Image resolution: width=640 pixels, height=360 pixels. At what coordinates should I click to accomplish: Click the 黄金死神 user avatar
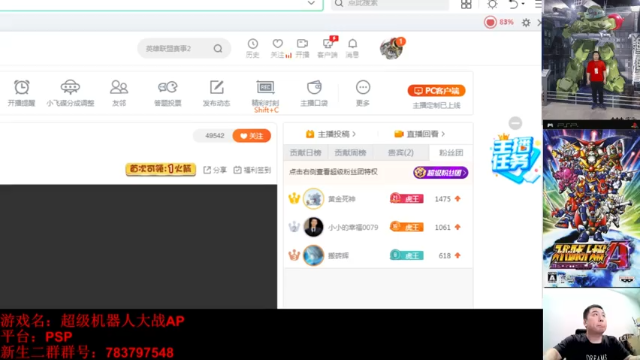coord(313,199)
